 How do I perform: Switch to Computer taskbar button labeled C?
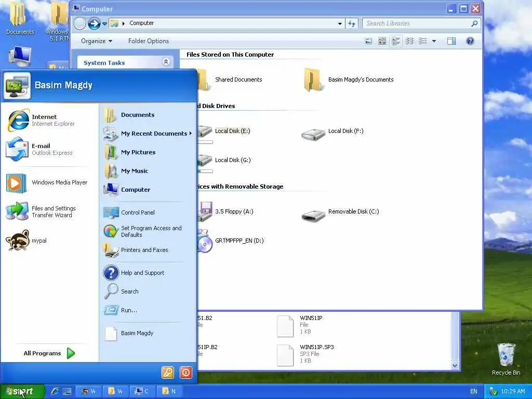[x=142, y=391]
